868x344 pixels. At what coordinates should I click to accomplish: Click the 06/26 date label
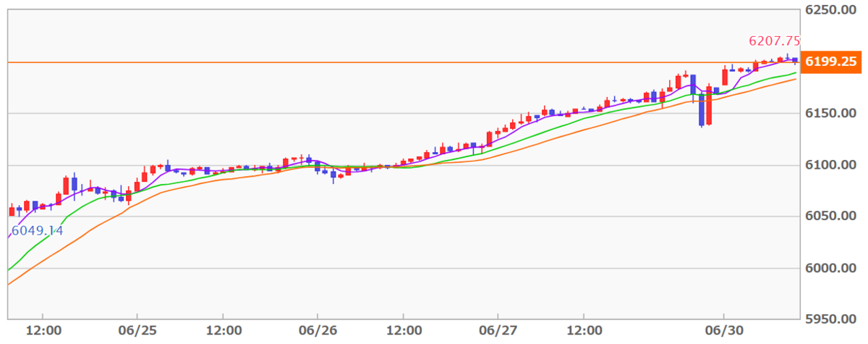(x=318, y=330)
